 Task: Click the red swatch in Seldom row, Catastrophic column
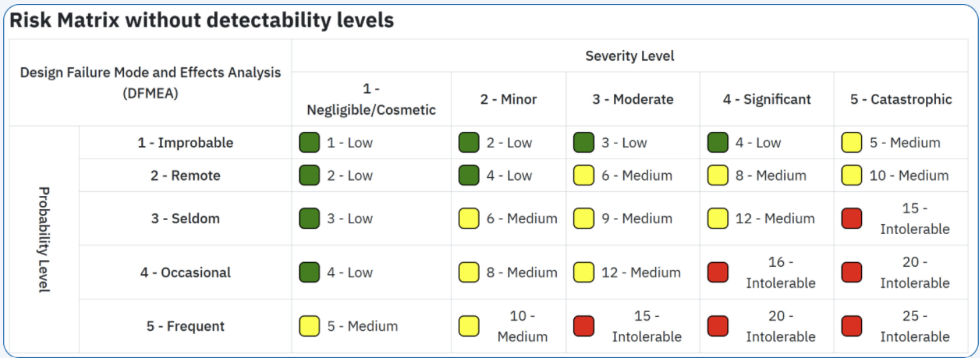pyautogui.click(x=851, y=219)
